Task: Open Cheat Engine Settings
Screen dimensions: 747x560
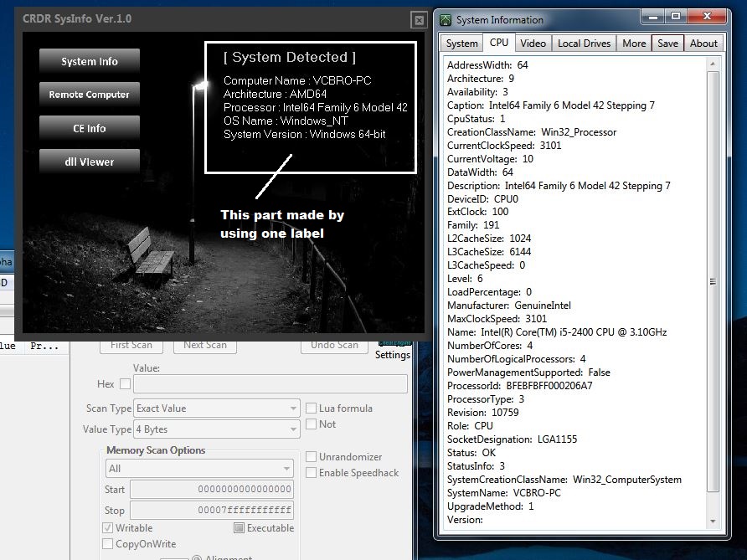Action: tap(392, 354)
